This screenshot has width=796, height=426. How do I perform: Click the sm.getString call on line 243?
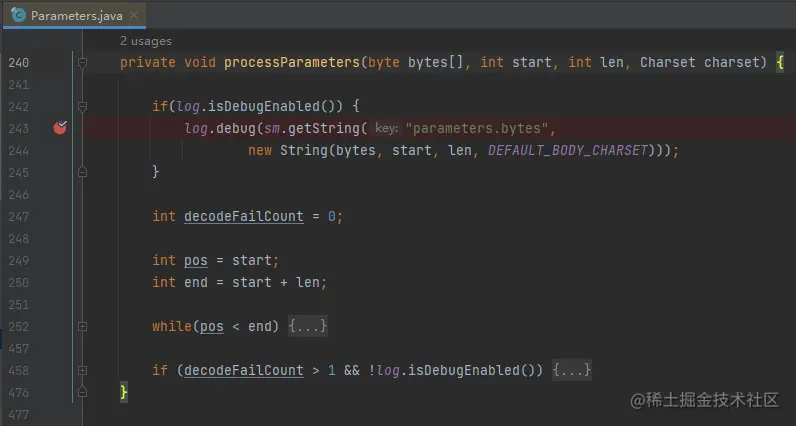(x=316, y=128)
